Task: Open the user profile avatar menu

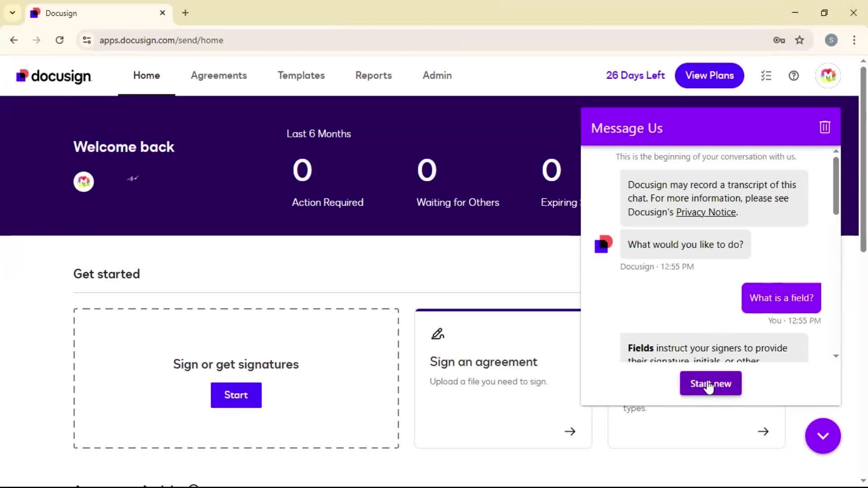Action: coord(828,75)
